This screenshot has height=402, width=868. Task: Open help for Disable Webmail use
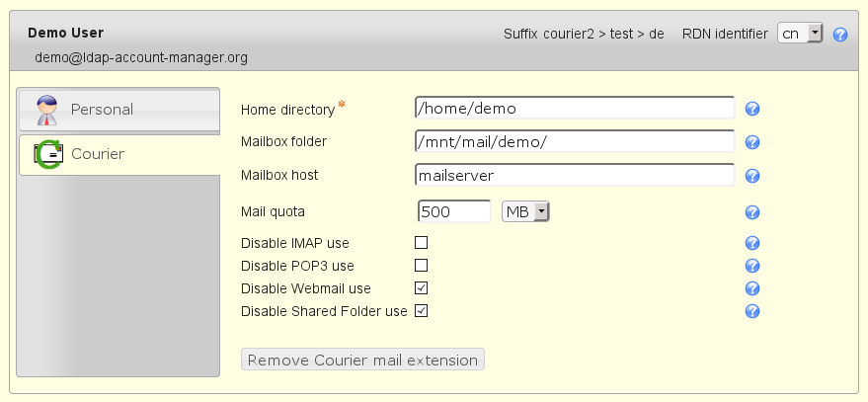751,288
